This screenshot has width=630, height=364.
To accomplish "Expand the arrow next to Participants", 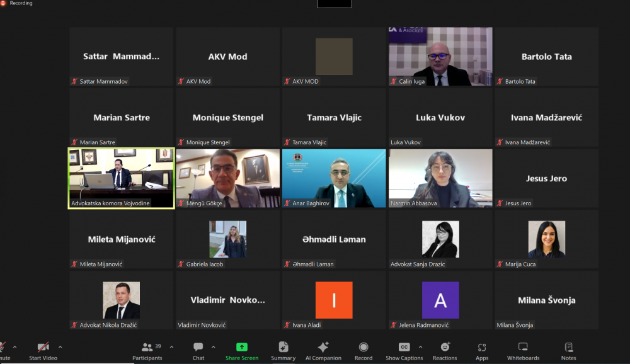I will click(171, 347).
